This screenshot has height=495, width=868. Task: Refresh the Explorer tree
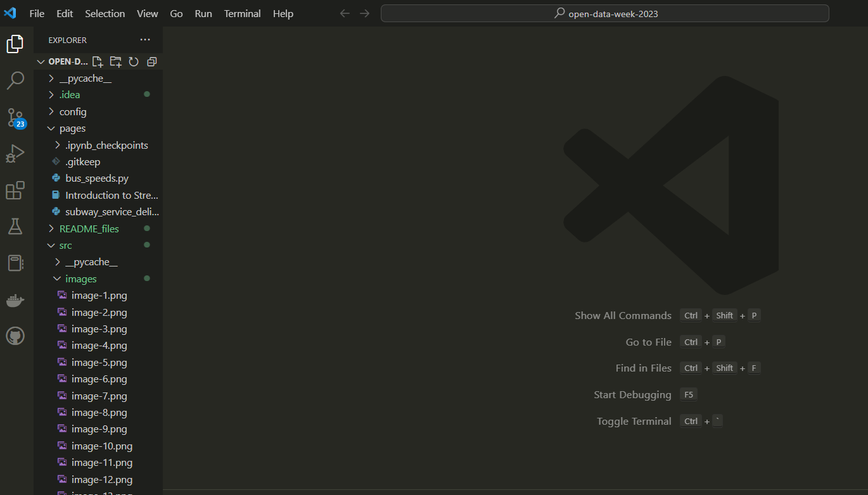point(134,61)
